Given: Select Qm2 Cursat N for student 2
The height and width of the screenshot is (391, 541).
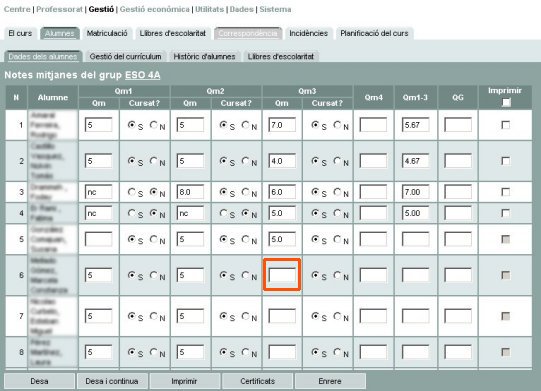Looking at the screenshot, I should (x=245, y=161).
